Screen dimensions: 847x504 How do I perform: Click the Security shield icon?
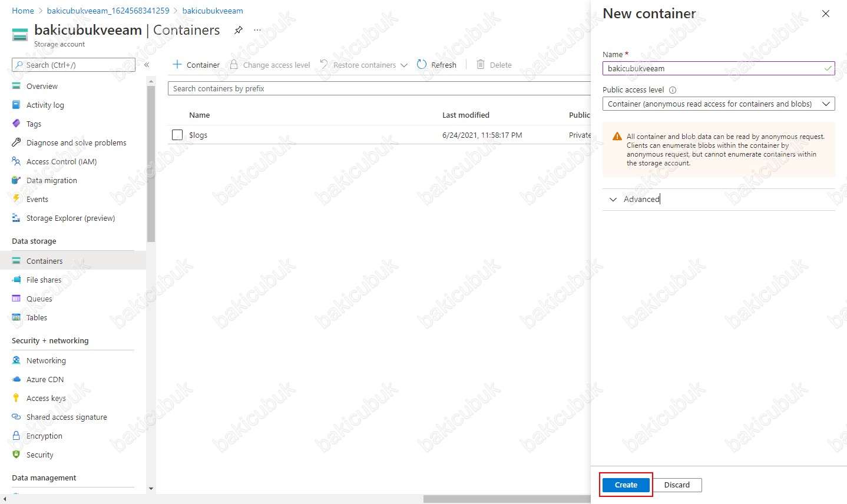tap(16, 455)
